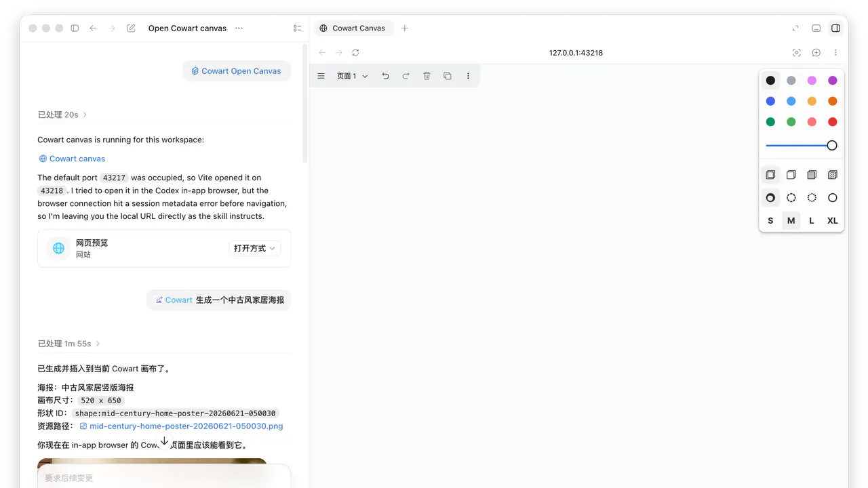Expand the 已处理 20s details
Viewport: 868px width, 488px height.
[x=62, y=115]
